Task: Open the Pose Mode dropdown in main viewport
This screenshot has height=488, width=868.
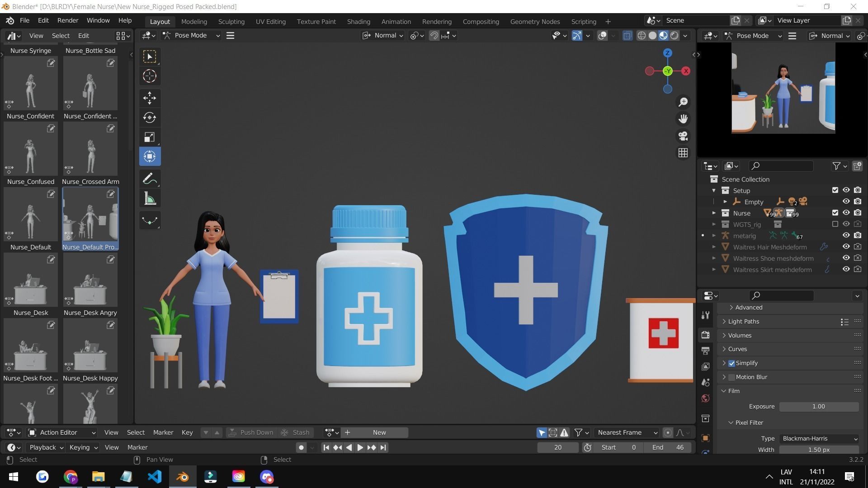Action: pyautogui.click(x=192, y=36)
